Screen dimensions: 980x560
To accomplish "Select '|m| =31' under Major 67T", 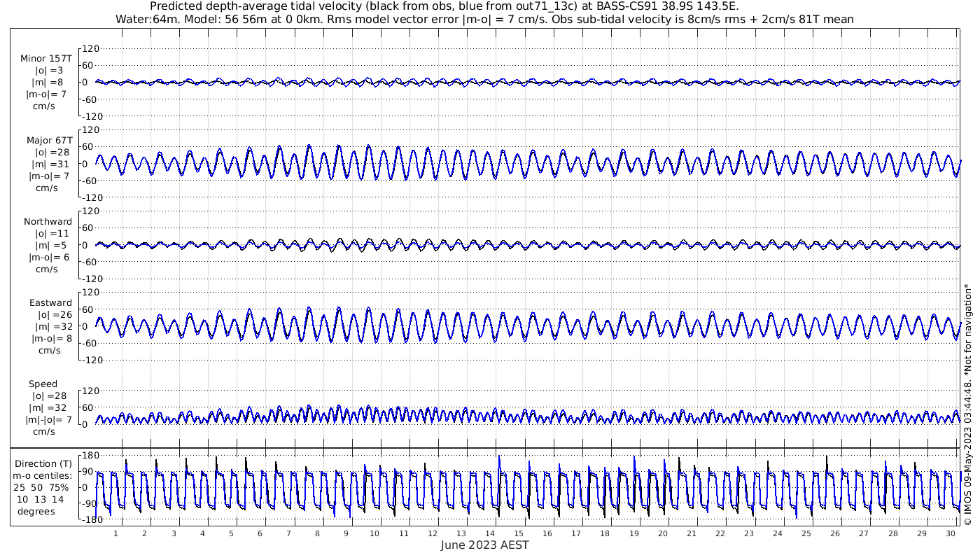I will (x=50, y=164).
